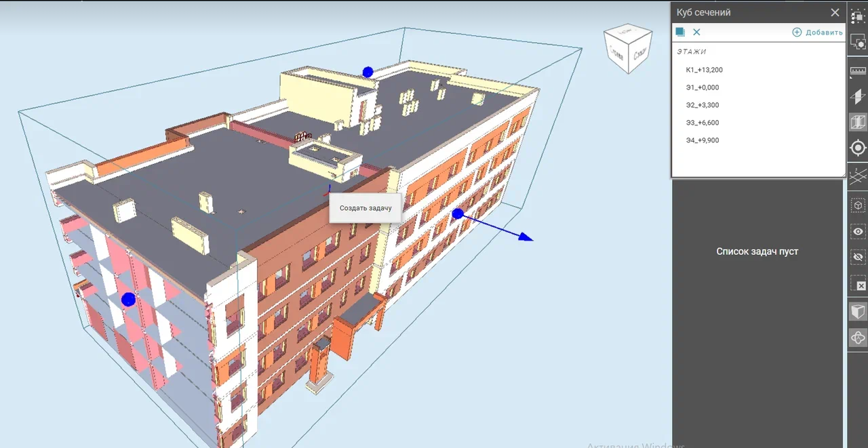868x448 pixels.
Task: Click the view orientation cube
Action: pos(627,49)
